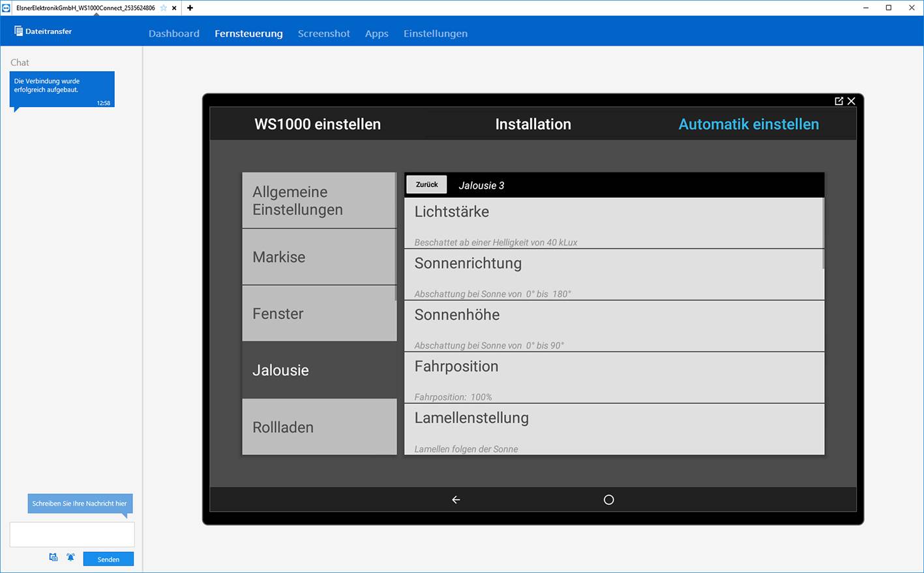The image size is (924, 573).
Task: Close the ElsnerElektronik session tab
Action: coord(174,8)
